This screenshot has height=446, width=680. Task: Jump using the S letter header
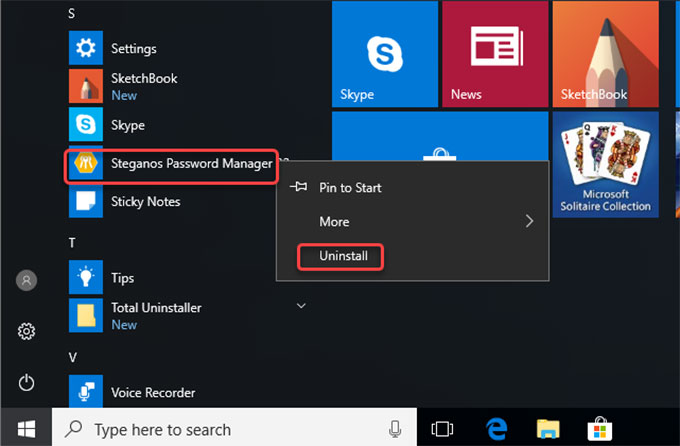(x=72, y=13)
